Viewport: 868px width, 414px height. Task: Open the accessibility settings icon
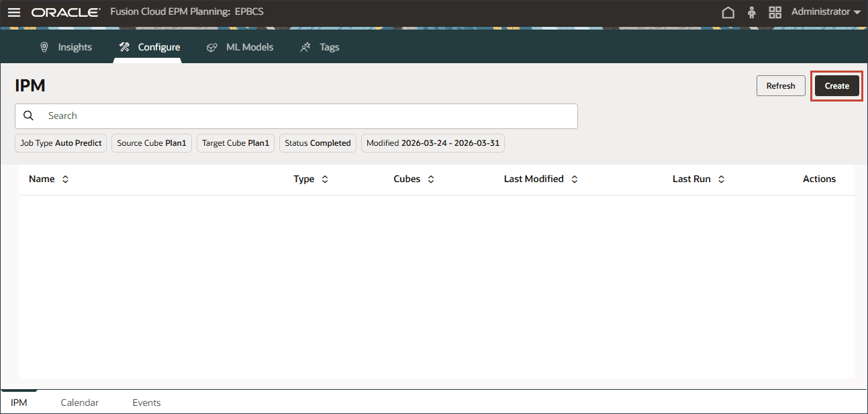752,12
